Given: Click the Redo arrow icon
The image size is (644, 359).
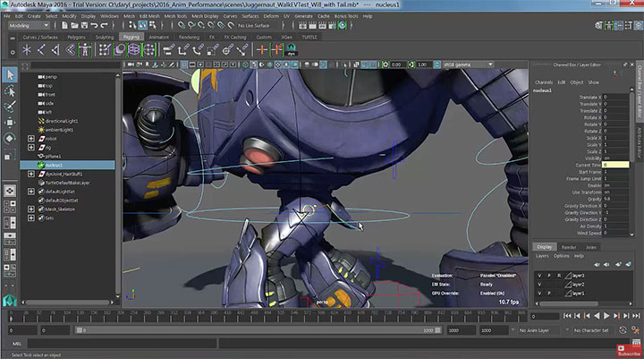Looking at the screenshot, I should click(x=105, y=25).
